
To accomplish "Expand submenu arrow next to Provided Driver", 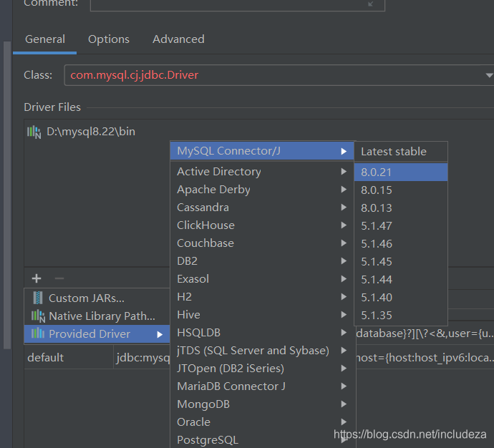I will point(160,334).
